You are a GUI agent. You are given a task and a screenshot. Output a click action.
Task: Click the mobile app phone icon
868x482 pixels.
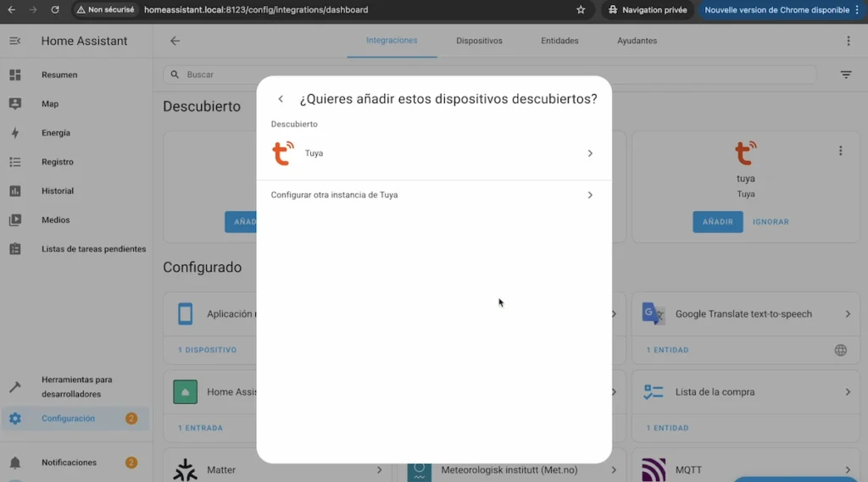click(x=185, y=313)
